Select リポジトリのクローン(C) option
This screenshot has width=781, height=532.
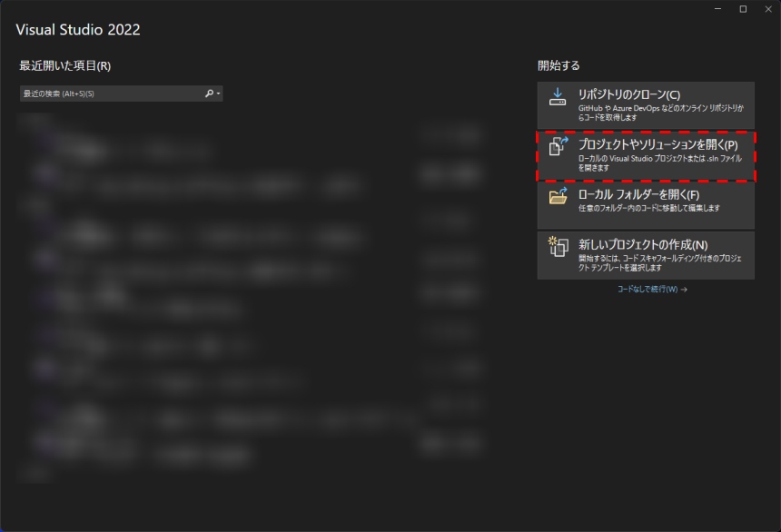tap(646, 105)
